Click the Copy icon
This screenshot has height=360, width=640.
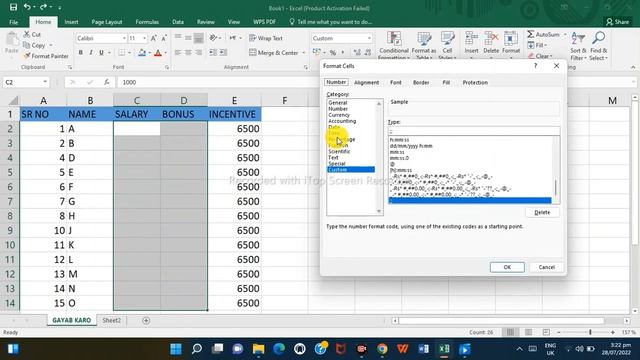point(27,45)
